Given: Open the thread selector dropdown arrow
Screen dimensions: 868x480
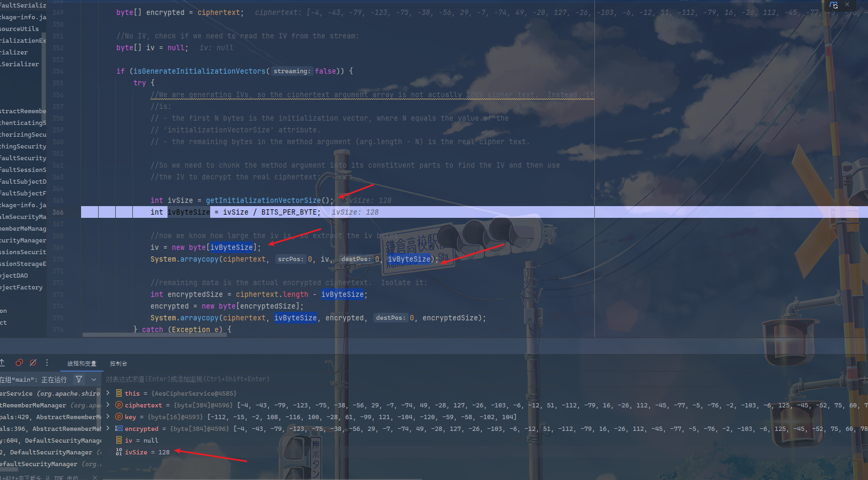Looking at the screenshot, I should 94,379.
